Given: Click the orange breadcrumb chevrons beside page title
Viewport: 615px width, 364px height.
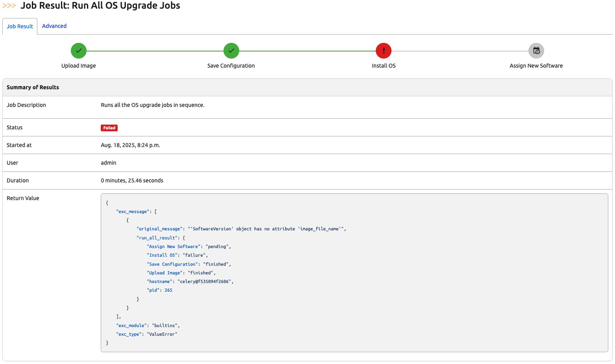Looking at the screenshot, I should (9, 6).
